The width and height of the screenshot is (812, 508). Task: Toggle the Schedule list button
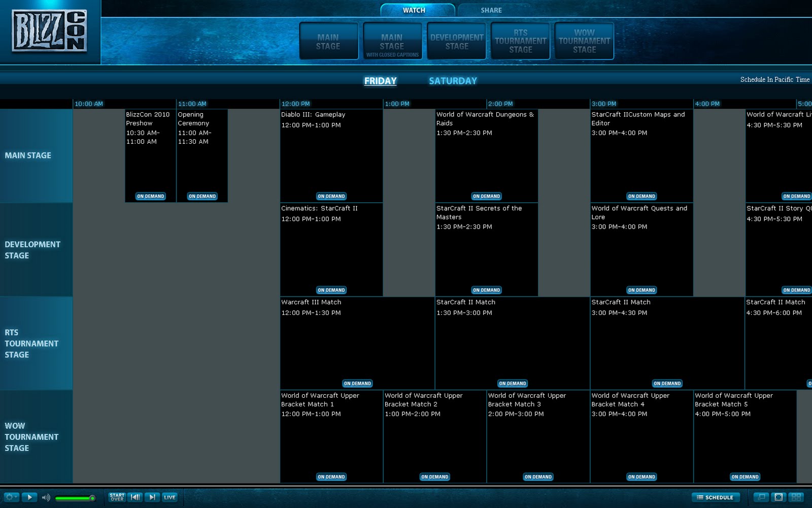click(716, 497)
